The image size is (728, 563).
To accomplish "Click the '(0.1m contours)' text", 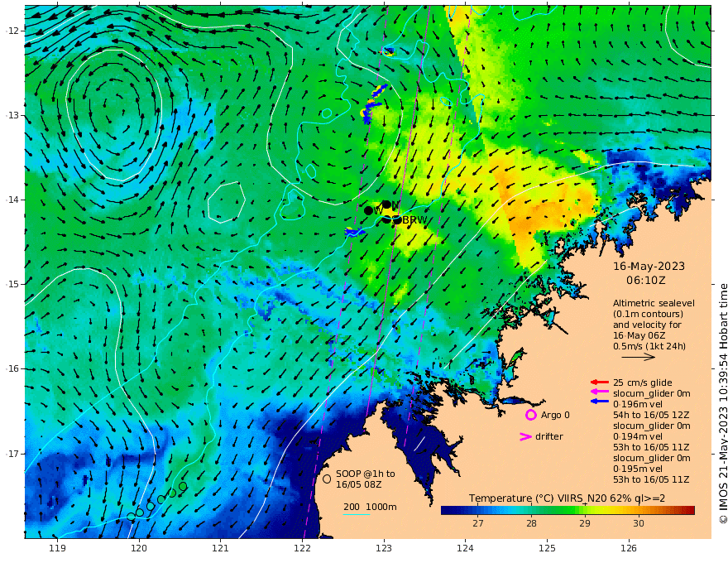I will point(648,314).
